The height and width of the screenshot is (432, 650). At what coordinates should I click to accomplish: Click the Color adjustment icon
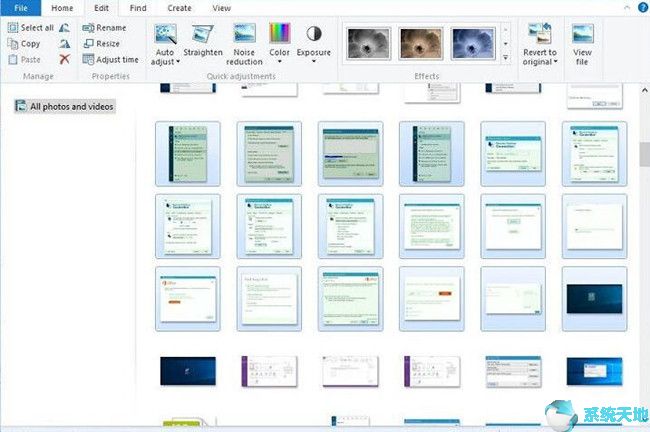(280, 34)
